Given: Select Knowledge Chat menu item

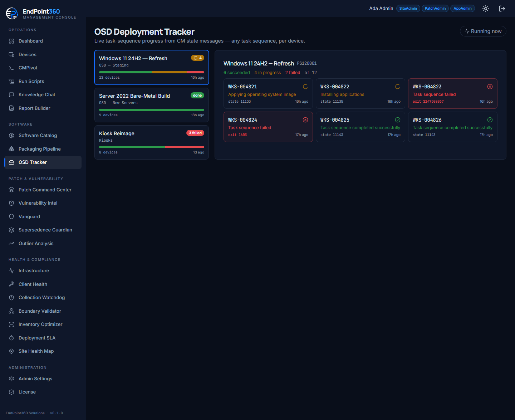Looking at the screenshot, I should click(43, 95).
